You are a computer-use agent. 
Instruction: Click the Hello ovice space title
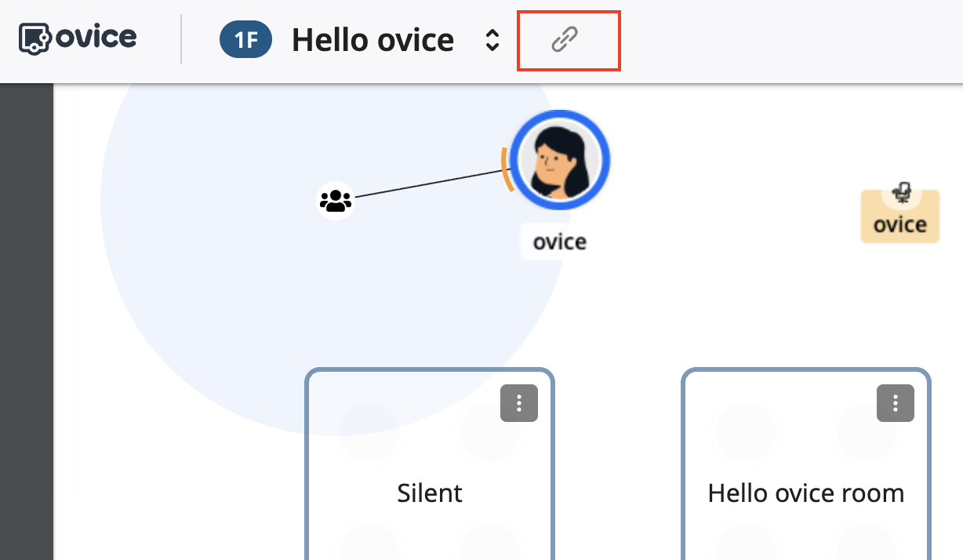(372, 40)
